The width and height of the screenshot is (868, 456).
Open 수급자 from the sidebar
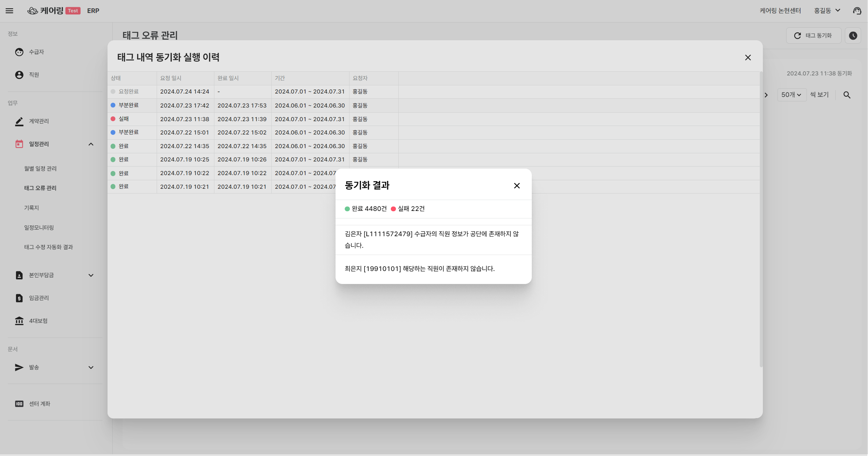pyautogui.click(x=36, y=52)
